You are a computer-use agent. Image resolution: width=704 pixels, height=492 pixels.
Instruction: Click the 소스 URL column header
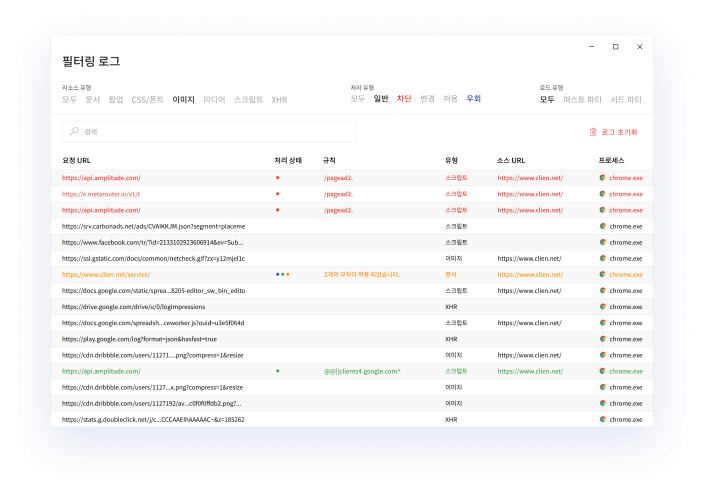click(511, 160)
